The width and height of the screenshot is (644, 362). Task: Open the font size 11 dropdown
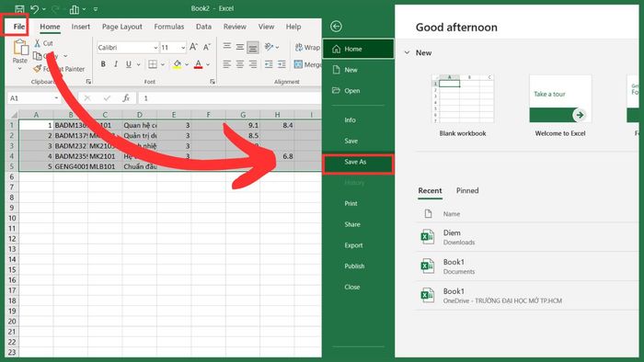coord(183,48)
